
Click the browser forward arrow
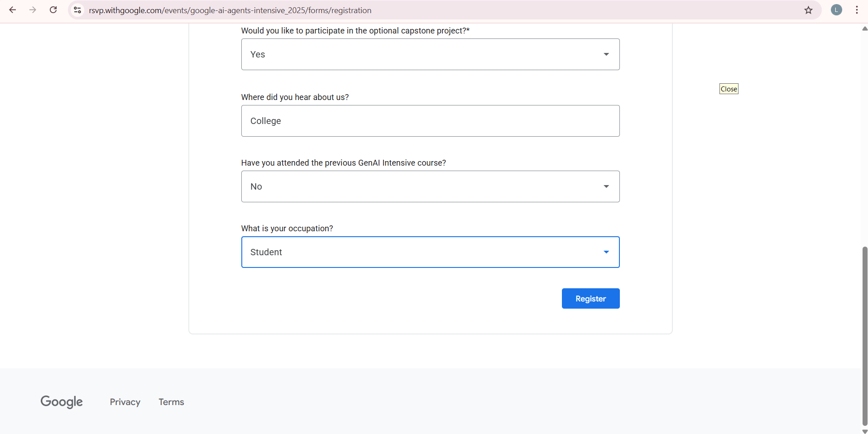[33, 10]
